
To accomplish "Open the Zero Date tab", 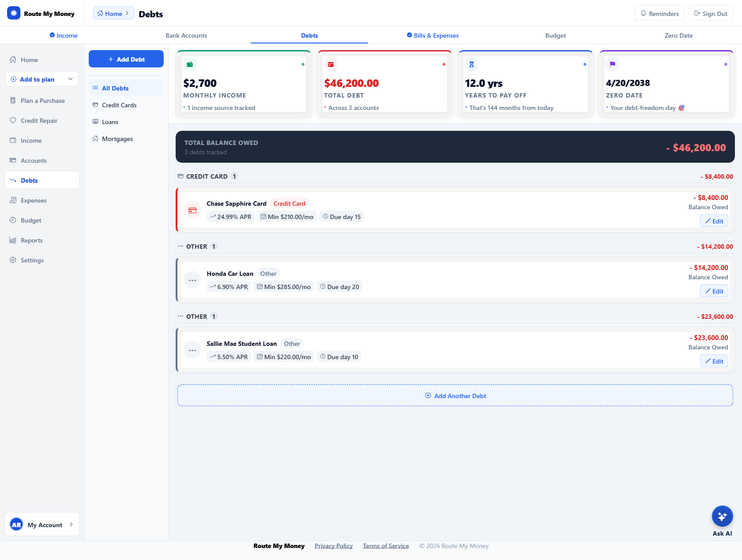I will point(679,35).
